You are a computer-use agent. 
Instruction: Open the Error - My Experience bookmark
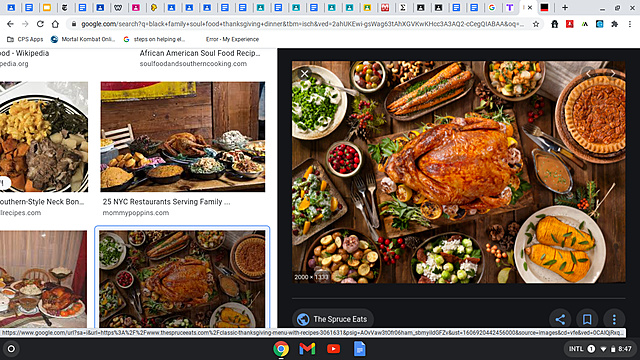(x=232, y=39)
